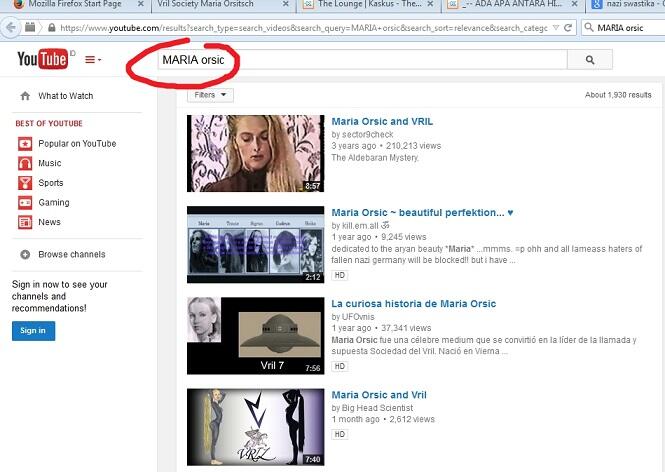Click the 8:57 video thumbnail
665x472 pixels.
coord(255,154)
